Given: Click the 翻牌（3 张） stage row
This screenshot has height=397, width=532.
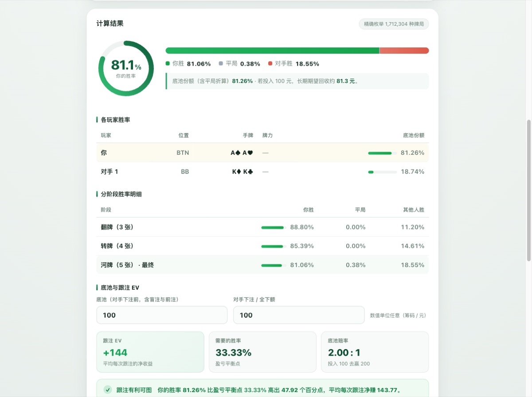Looking at the screenshot, I should (262, 227).
